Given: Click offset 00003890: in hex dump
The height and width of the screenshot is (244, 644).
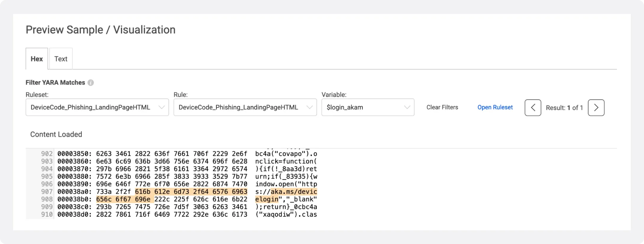Looking at the screenshot, I should pyautogui.click(x=75, y=184).
